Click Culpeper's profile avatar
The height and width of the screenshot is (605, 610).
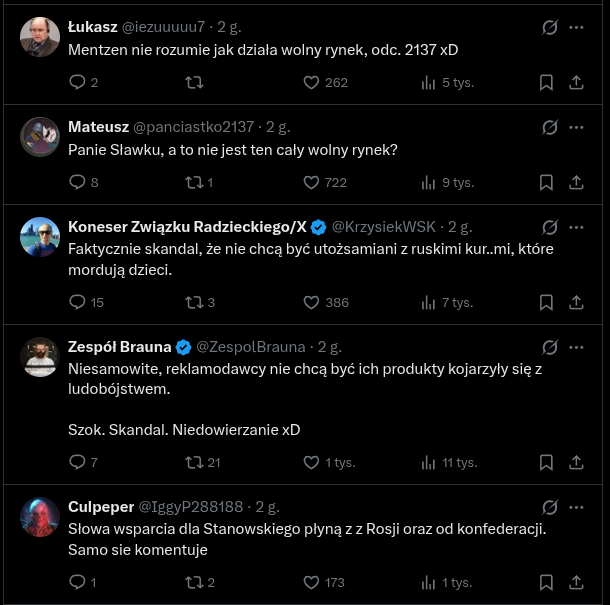point(40,517)
